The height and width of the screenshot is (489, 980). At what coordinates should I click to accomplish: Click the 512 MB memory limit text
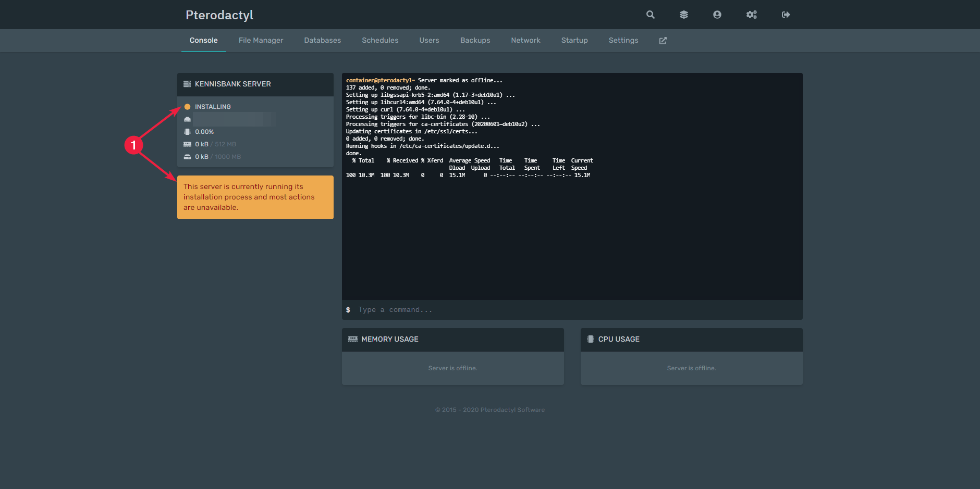(x=226, y=144)
